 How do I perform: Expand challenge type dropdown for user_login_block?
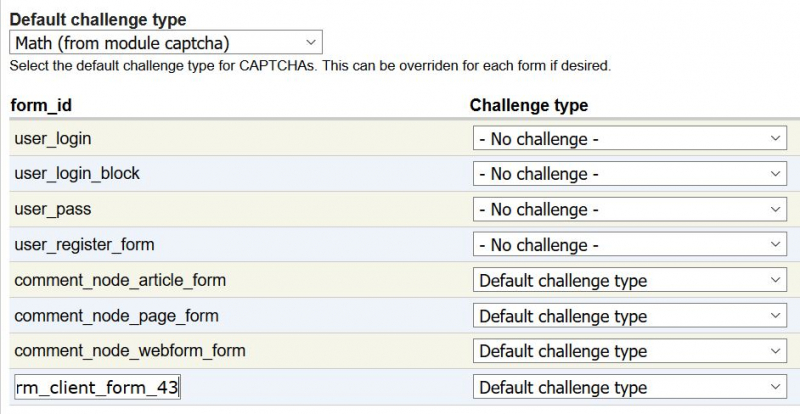point(630,174)
